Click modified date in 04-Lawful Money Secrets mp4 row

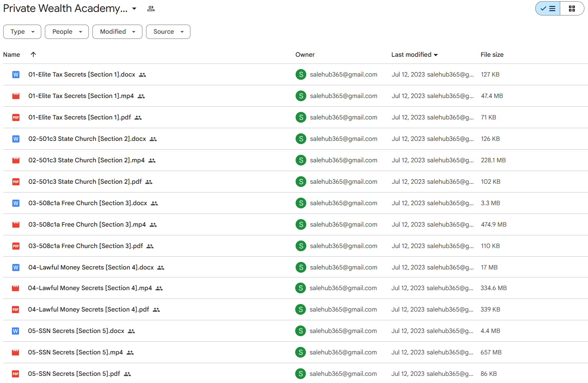408,288
